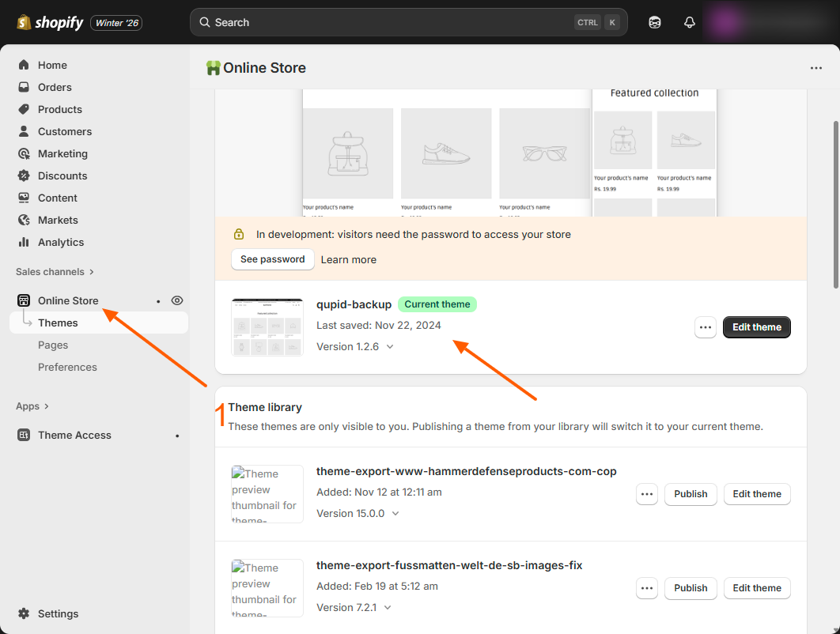Open more actions for fussmatten-welt theme

[x=646, y=588]
